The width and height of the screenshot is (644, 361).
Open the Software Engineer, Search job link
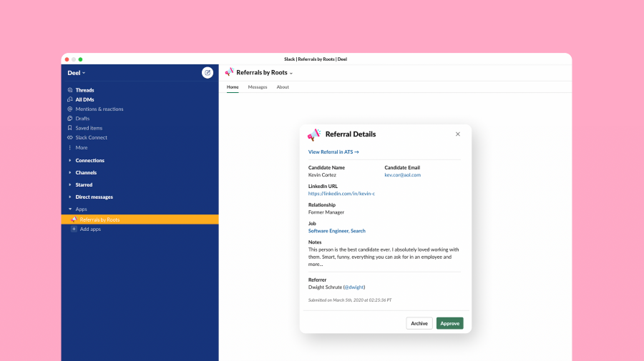pyautogui.click(x=337, y=231)
